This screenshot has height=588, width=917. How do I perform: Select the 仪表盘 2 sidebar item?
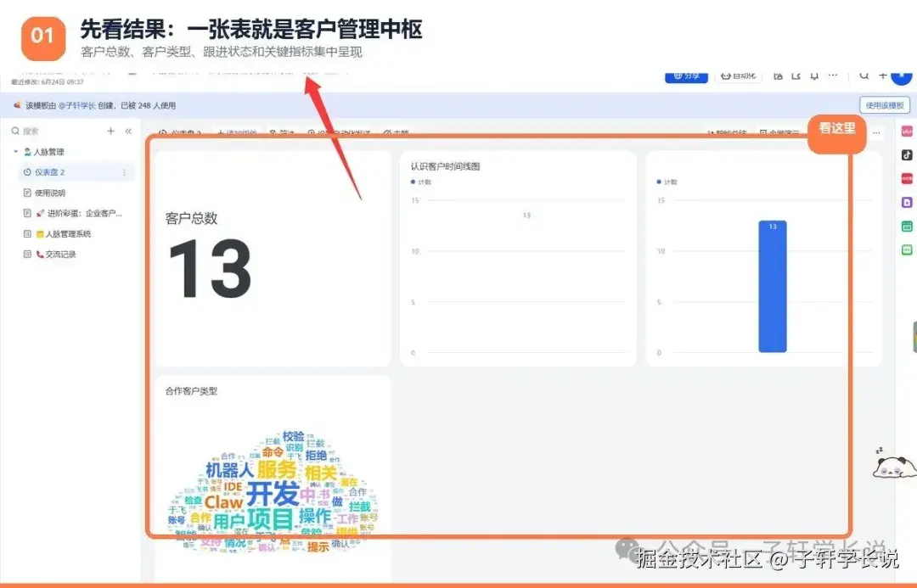[x=76, y=172]
